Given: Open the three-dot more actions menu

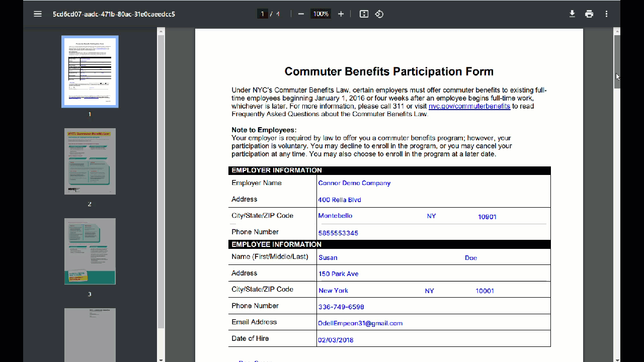Looking at the screenshot, I should 606,14.
